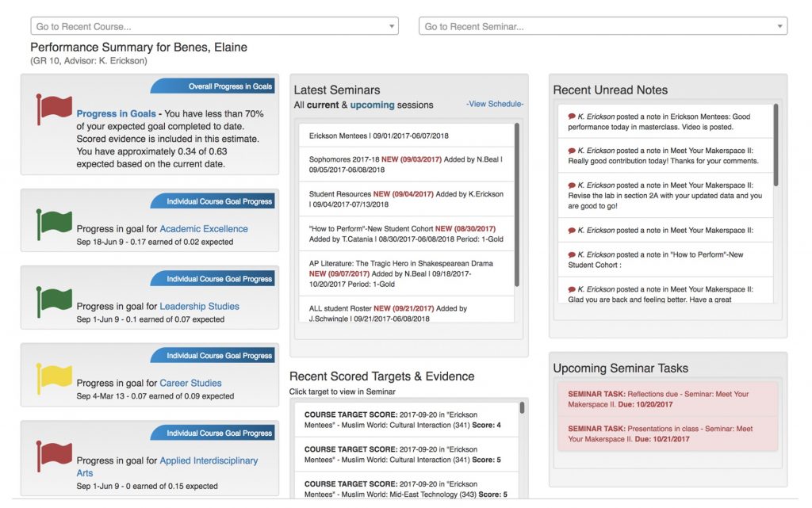Open the Academic Excellence course link

click(x=204, y=229)
